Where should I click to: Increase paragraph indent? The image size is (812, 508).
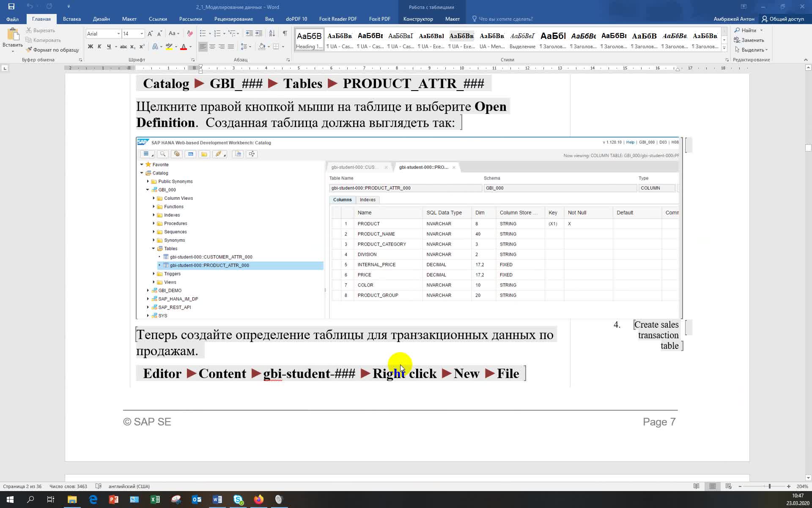[259, 33]
